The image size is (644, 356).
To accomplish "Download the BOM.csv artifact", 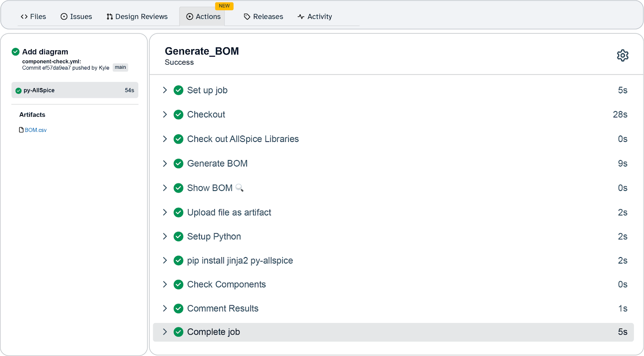I will click(35, 130).
